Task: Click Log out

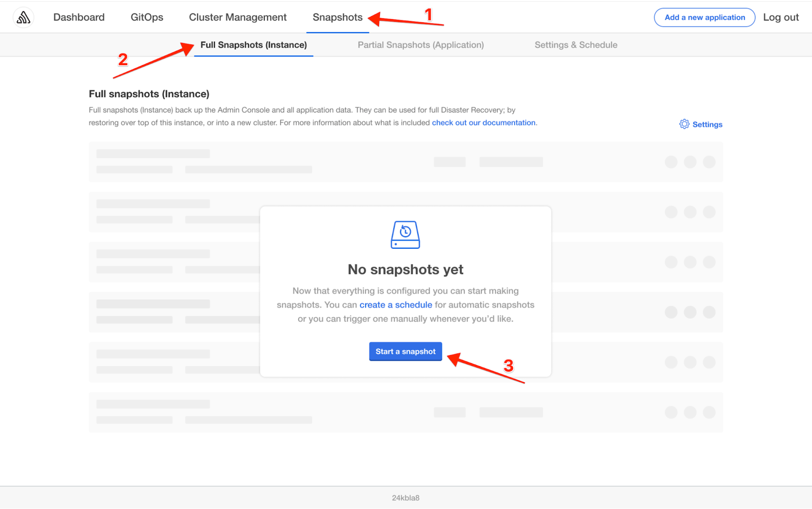Action: point(780,17)
